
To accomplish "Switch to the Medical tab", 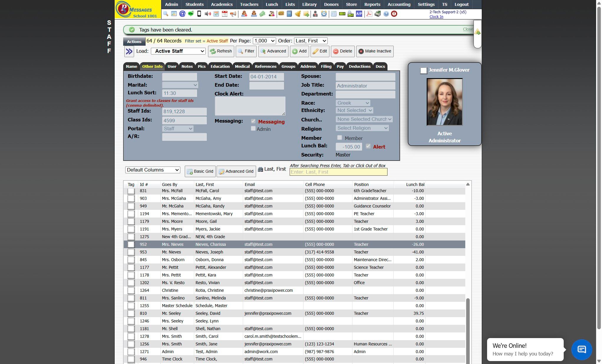I will coord(242,66).
